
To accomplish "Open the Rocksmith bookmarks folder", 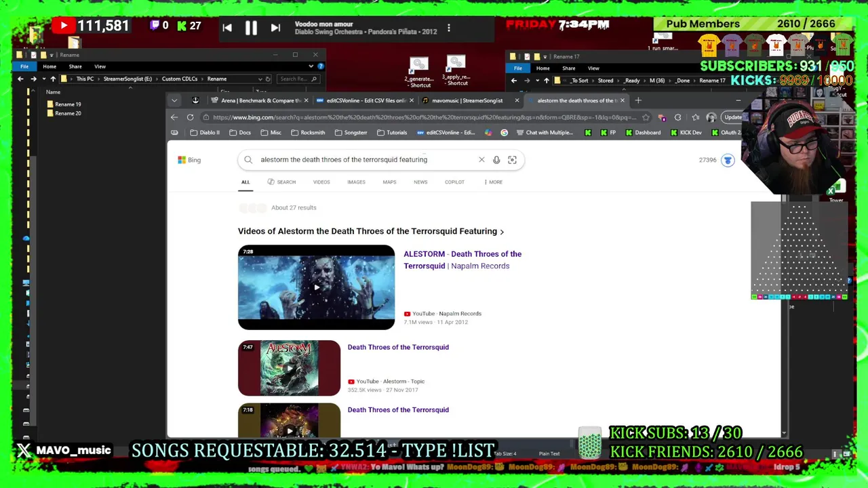I will click(307, 132).
